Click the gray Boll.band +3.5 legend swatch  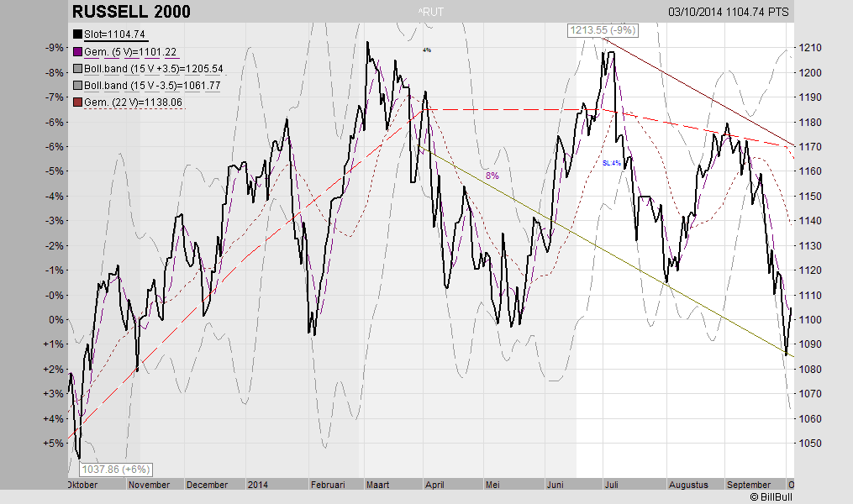tap(77, 69)
